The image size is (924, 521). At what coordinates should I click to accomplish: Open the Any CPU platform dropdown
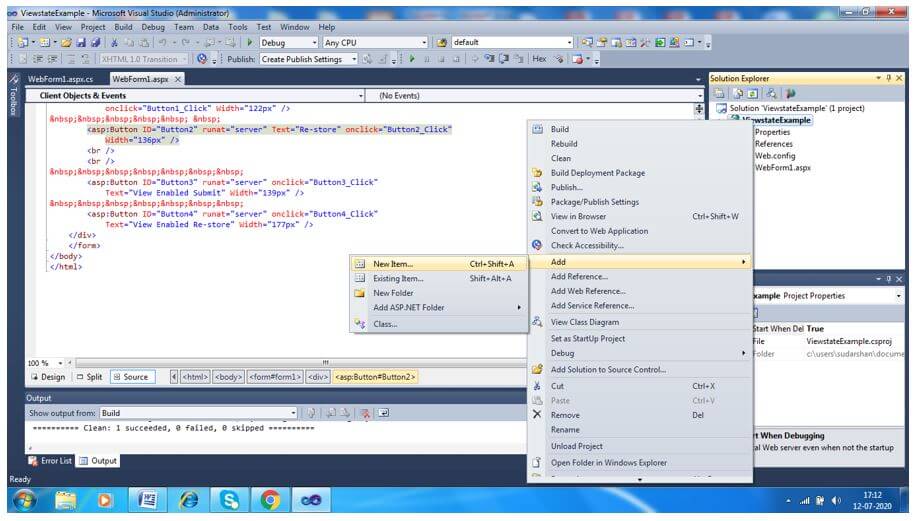tap(424, 43)
